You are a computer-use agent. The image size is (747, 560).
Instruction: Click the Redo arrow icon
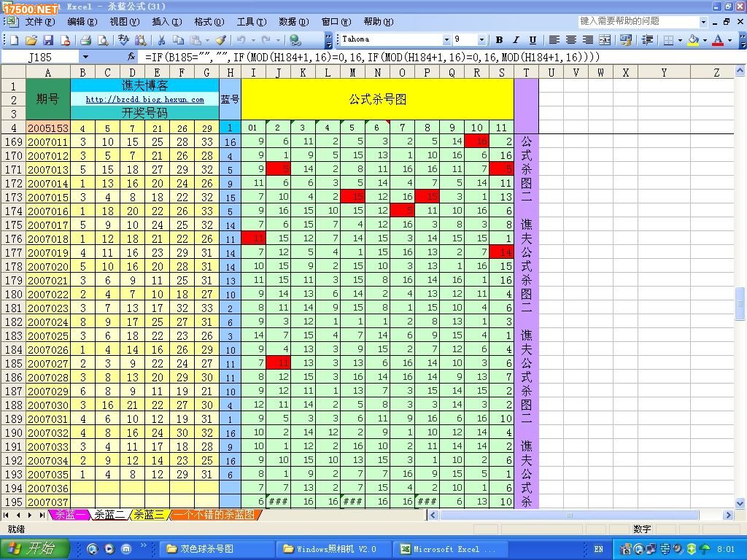pos(266,40)
